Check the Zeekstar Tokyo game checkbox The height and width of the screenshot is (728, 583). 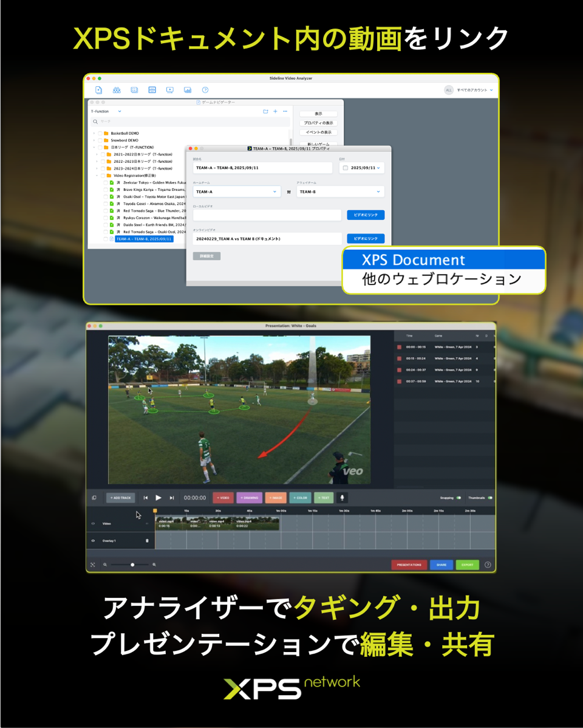106,182
